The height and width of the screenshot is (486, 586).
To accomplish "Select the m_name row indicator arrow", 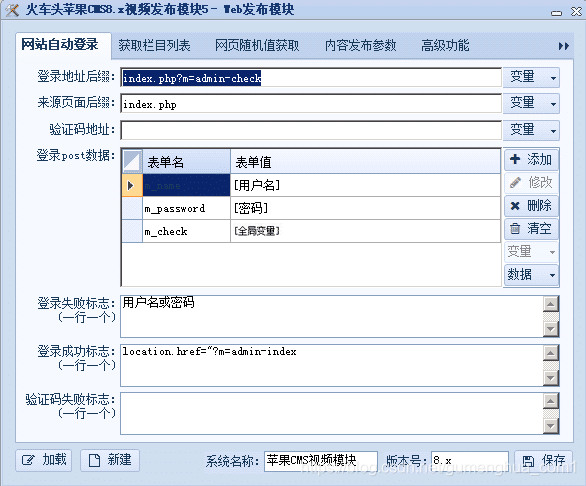I will click(132, 185).
